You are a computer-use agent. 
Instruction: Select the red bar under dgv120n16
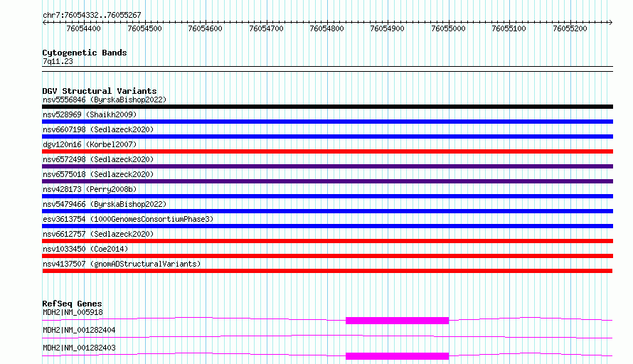coord(327,151)
